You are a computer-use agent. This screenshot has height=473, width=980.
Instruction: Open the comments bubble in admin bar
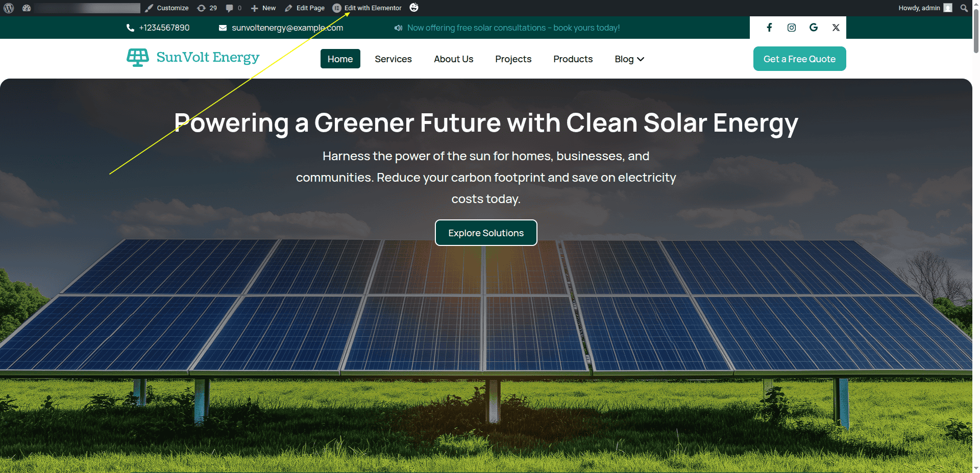[x=233, y=8]
